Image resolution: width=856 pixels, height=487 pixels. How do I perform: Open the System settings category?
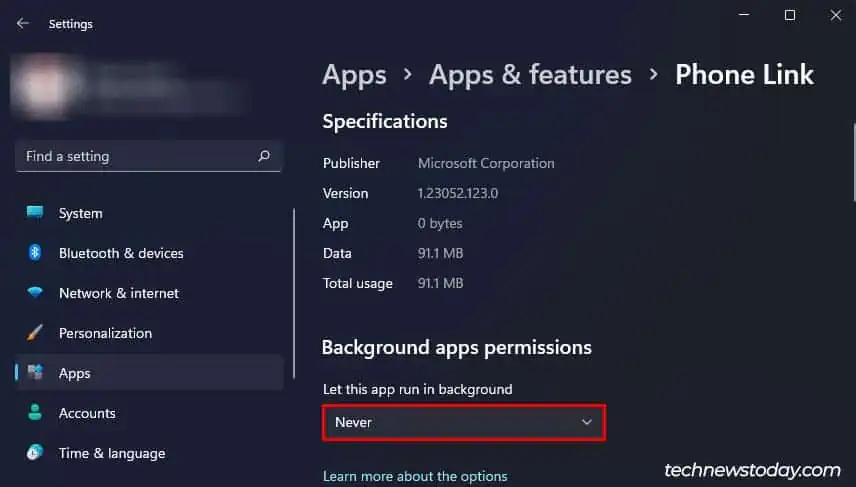[150, 213]
